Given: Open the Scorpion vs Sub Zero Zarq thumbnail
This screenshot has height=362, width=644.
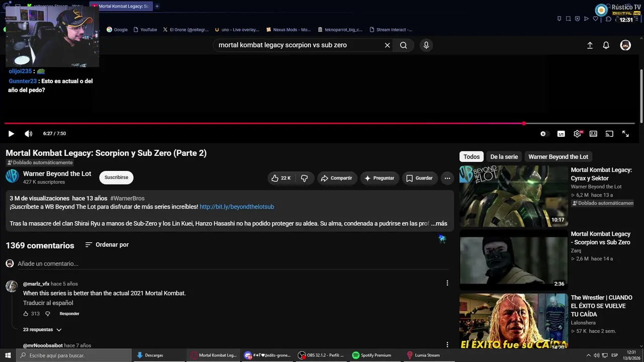Looking at the screenshot, I should 514,260.
